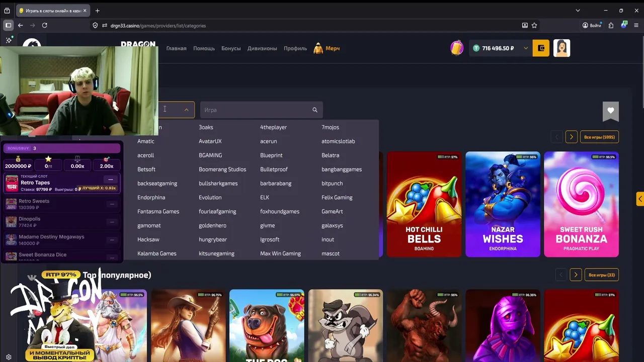Open user avatar profile picture
Viewport: 644px width, 362px height.
point(562,48)
